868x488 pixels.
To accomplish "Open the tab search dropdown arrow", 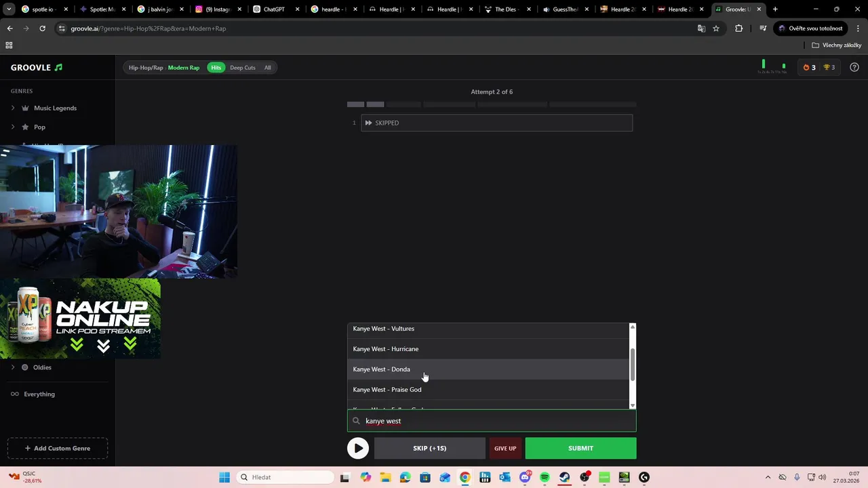I will (9, 9).
